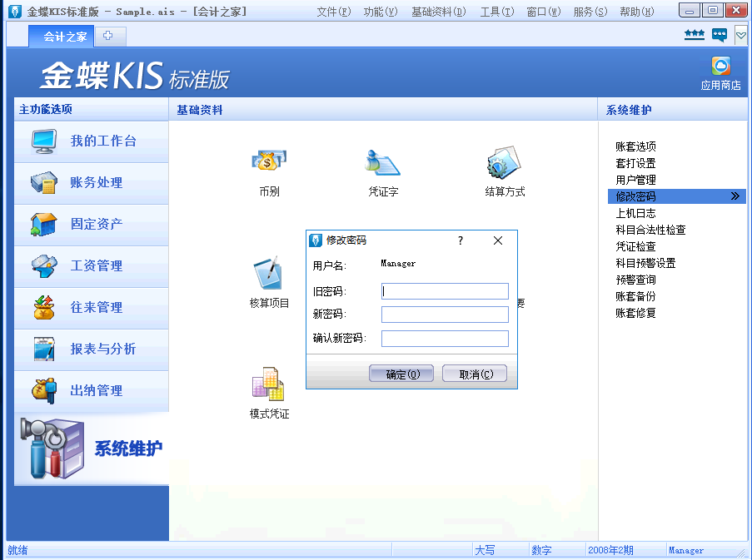Select 往来管理 in main function sidebar
The image size is (752, 560).
click(91, 308)
